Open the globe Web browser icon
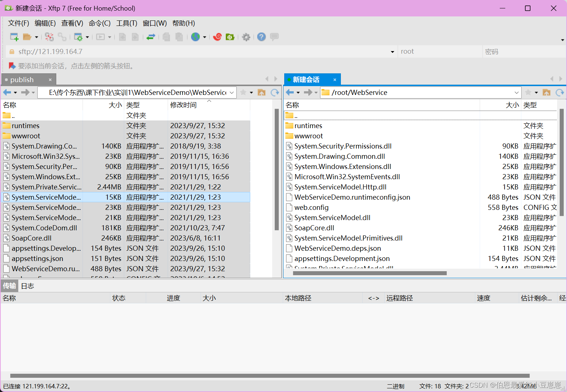The height and width of the screenshot is (392, 567). click(196, 37)
